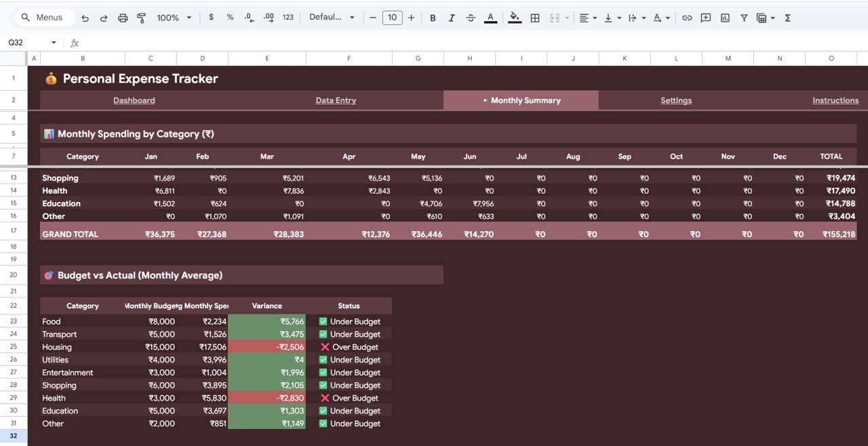Switch to the Dashboard tab
Viewport: 868px width, 446px height.
(134, 100)
